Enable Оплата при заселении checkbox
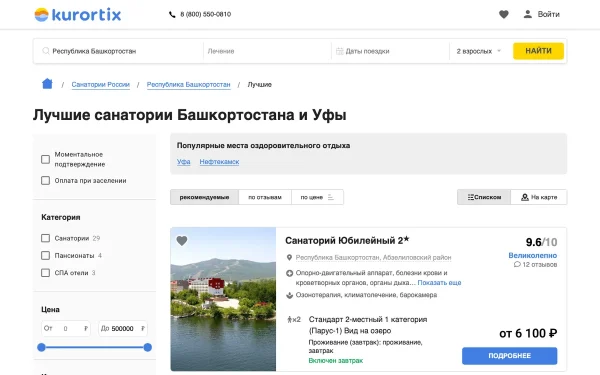The height and width of the screenshot is (375, 600). pos(45,180)
